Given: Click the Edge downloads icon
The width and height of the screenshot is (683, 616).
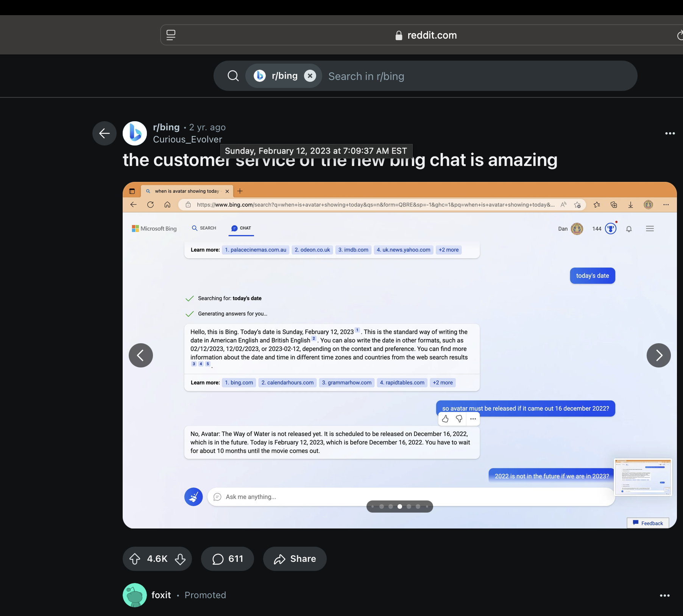Looking at the screenshot, I should pyautogui.click(x=631, y=205).
